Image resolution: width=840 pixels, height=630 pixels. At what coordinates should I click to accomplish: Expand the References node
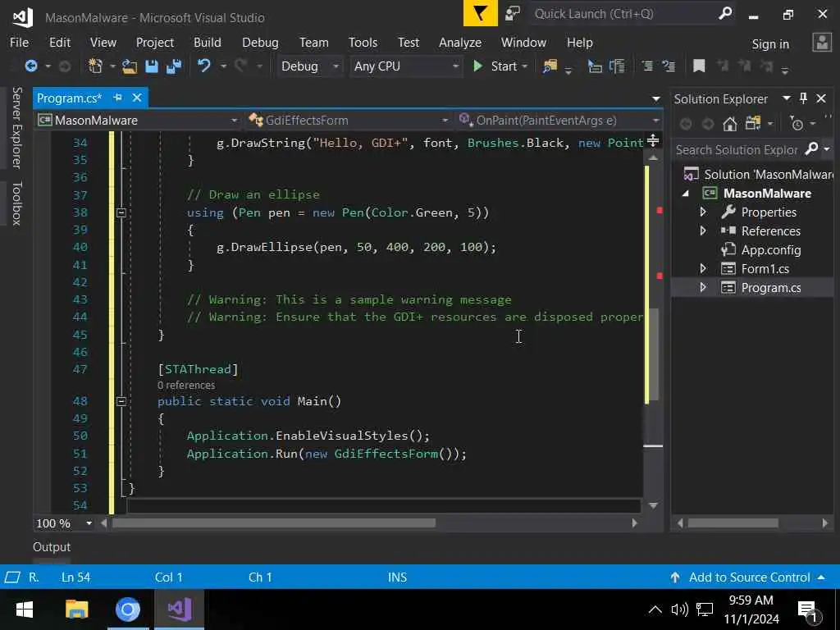[703, 231]
